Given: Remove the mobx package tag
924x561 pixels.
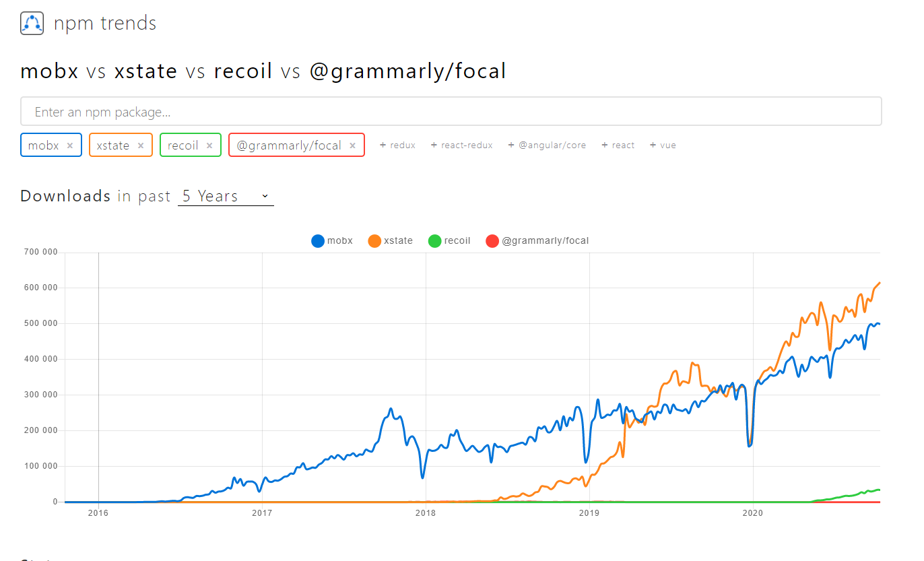Looking at the screenshot, I should [70, 145].
